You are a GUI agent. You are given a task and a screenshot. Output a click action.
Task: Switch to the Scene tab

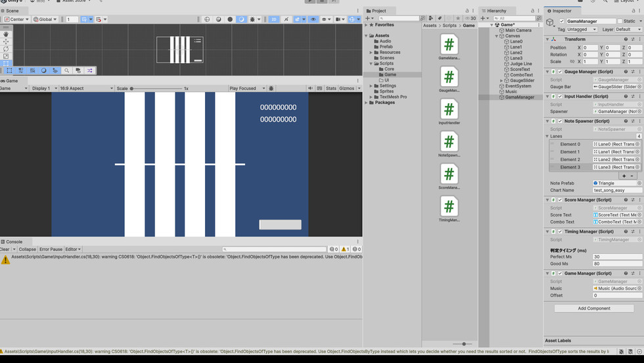coord(12,11)
